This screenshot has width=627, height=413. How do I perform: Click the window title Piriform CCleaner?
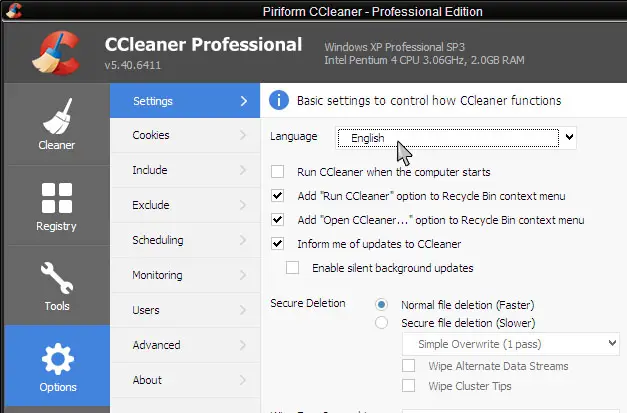[372, 11]
